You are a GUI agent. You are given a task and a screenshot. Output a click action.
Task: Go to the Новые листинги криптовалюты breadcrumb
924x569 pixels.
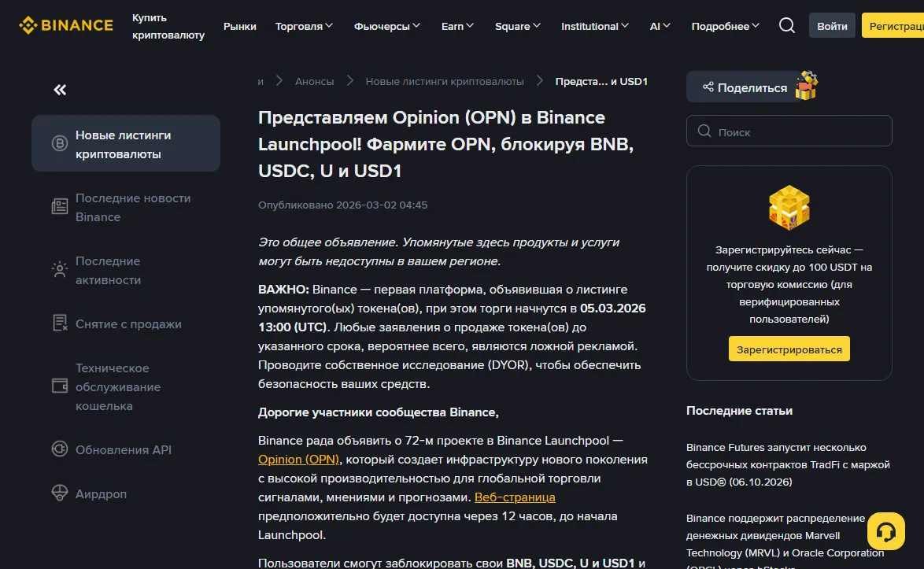tap(445, 81)
